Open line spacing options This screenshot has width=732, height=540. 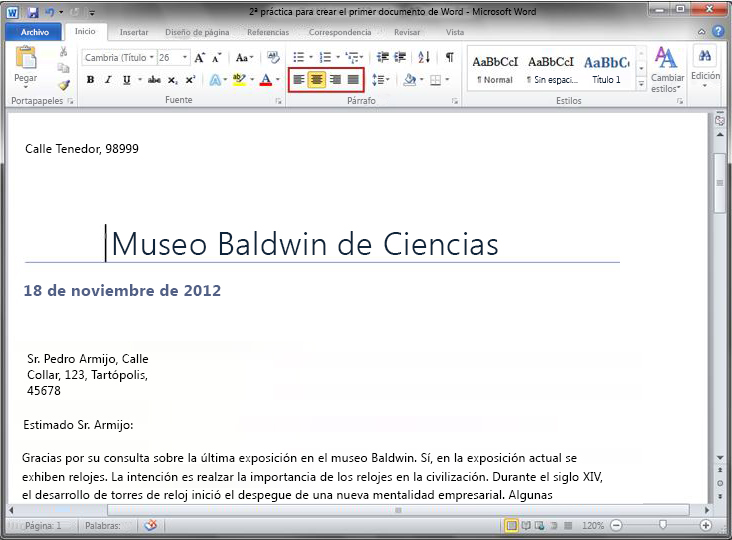pyautogui.click(x=380, y=80)
